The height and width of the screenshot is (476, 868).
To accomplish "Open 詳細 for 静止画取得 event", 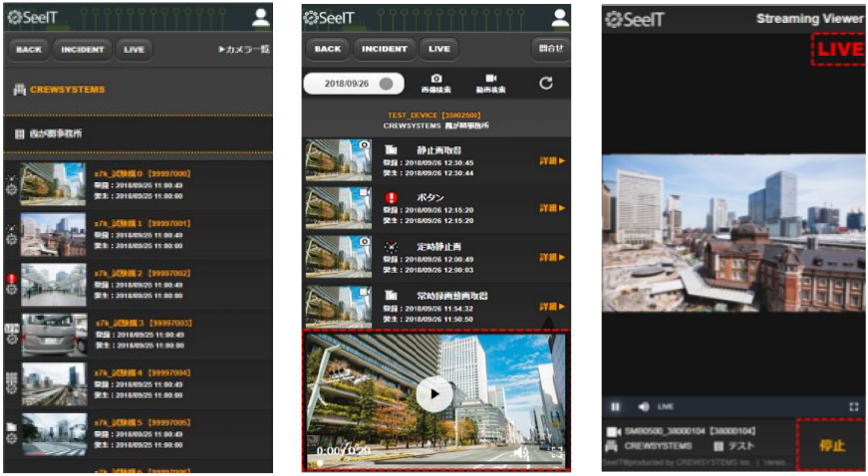I will [551, 159].
